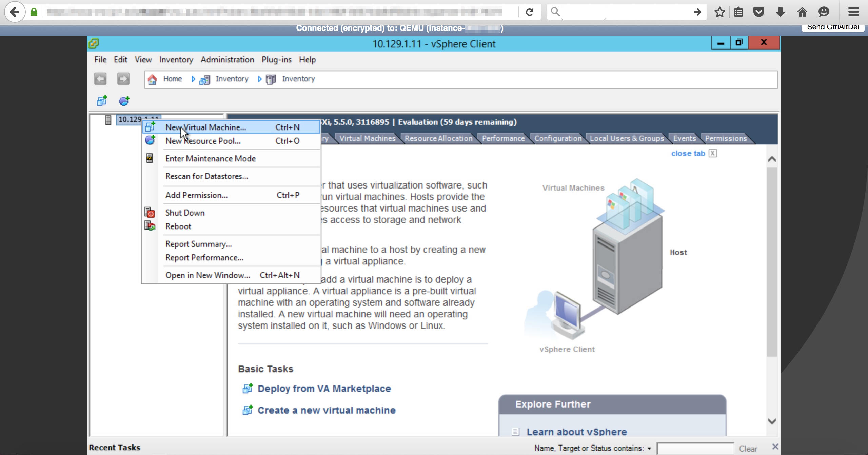
Task: Expand the first Inventory breadcrumb arrow
Action: [193, 79]
